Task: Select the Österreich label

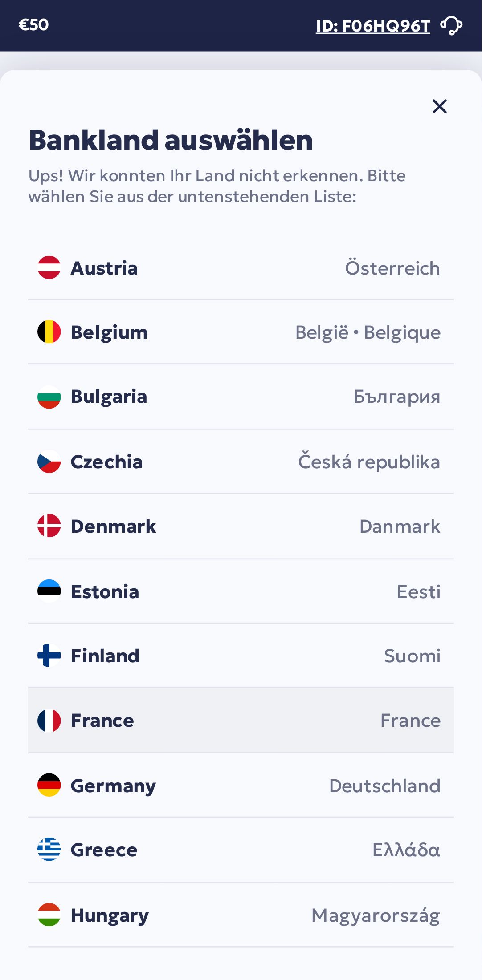Action: click(392, 268)
